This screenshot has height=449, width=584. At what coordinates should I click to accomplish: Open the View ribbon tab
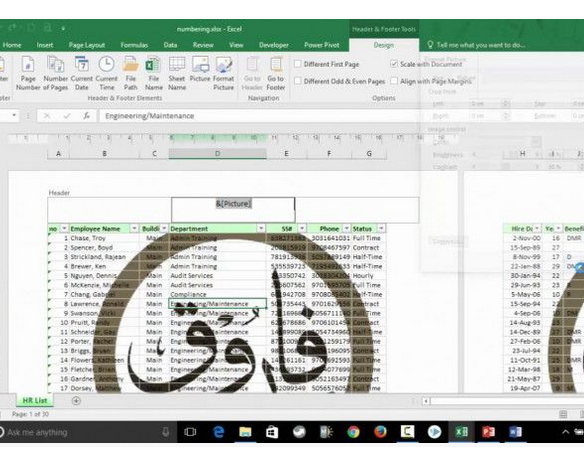click(236, 45)
